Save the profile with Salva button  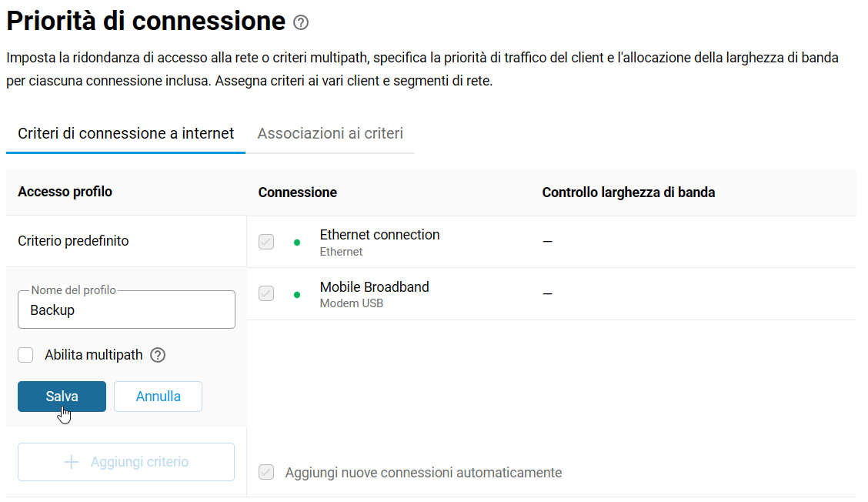(62, 397)
